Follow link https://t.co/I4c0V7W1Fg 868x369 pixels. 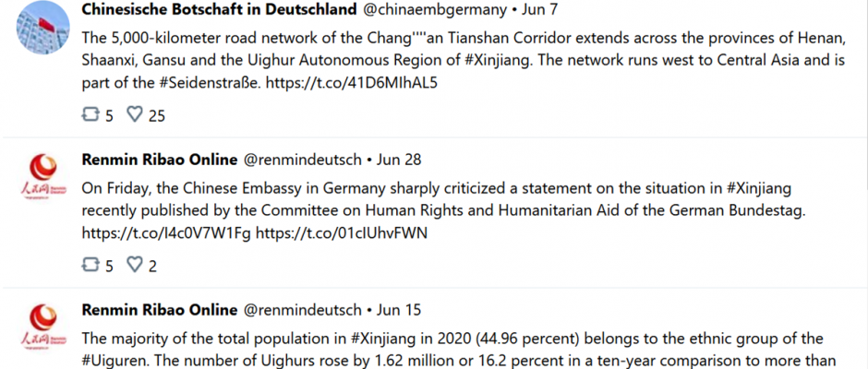click(166, 233)
